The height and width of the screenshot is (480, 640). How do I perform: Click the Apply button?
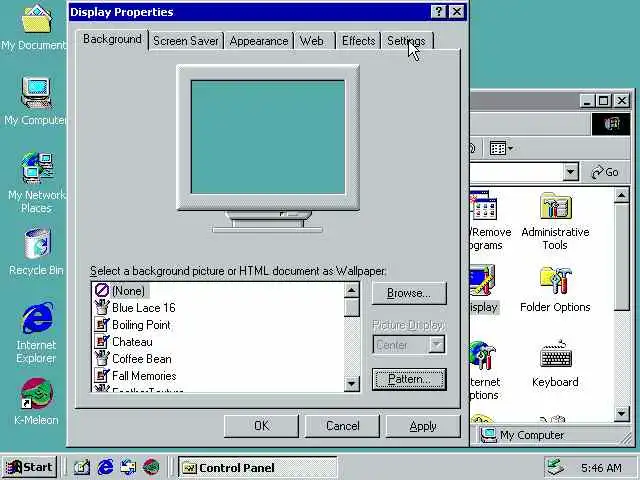tap(423, 426)
